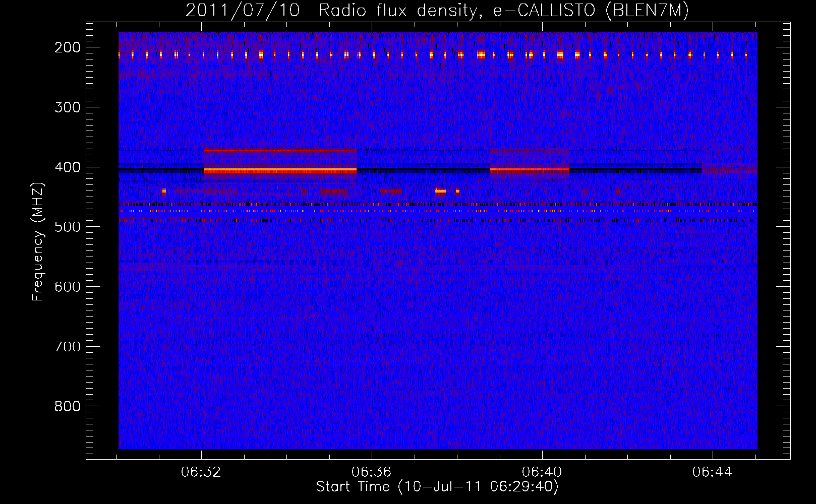Click the 06:44 time tick label
The image size is (816, 504).
pyautogui.click(x=713, y=472)
